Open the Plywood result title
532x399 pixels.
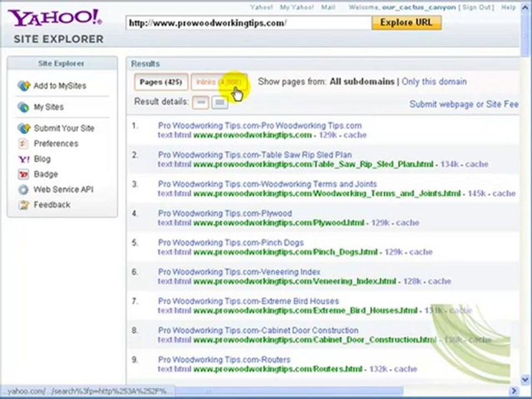click(225, 213)
